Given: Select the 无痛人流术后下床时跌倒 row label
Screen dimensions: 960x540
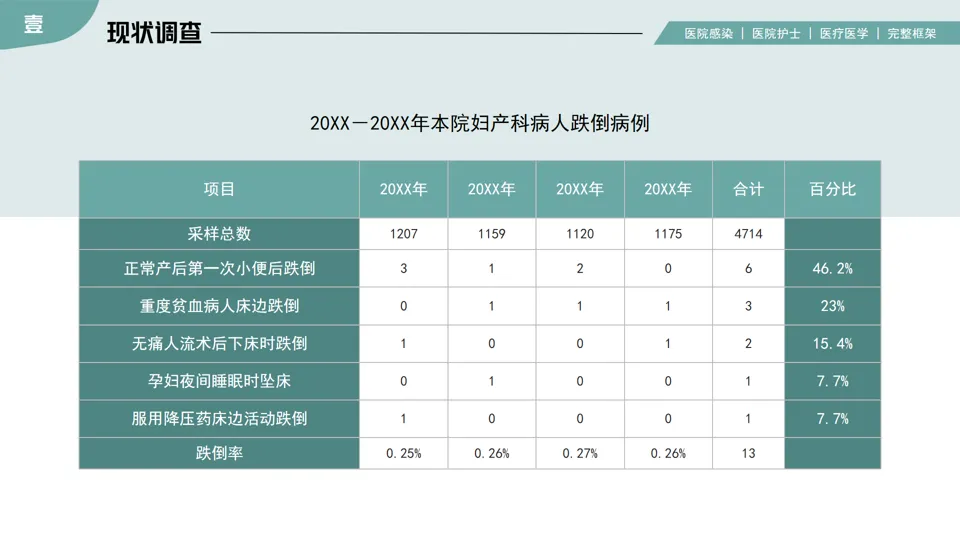Looking at the screenshot, I should (x=219, y=343).
